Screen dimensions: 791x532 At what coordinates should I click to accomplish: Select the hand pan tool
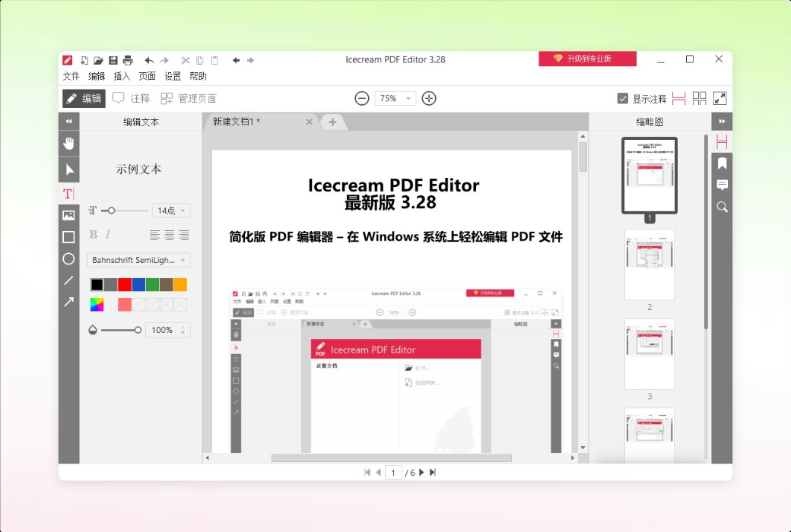coord(68,143)
